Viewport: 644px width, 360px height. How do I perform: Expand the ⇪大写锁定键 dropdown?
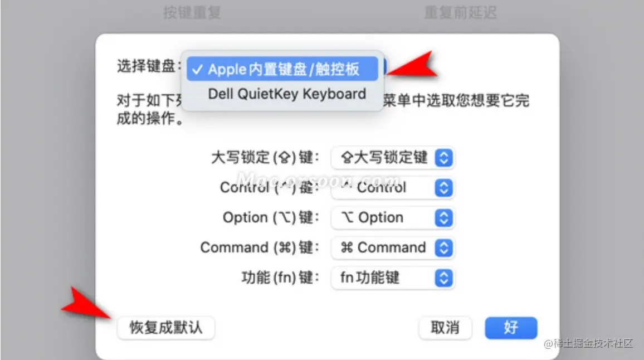[393, 157]
